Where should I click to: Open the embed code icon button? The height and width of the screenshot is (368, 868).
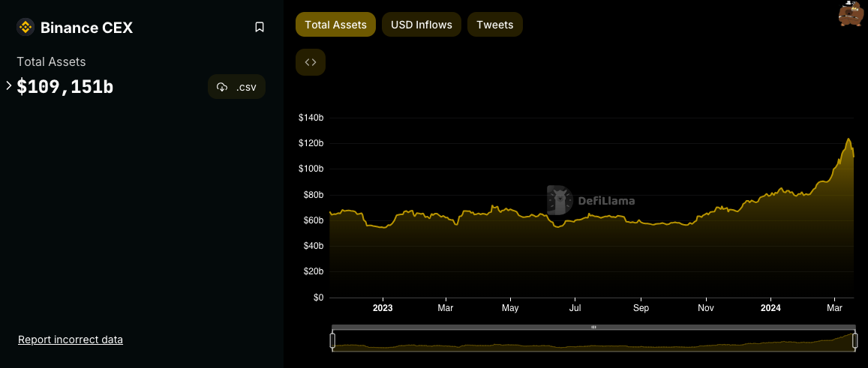[311, 62]
